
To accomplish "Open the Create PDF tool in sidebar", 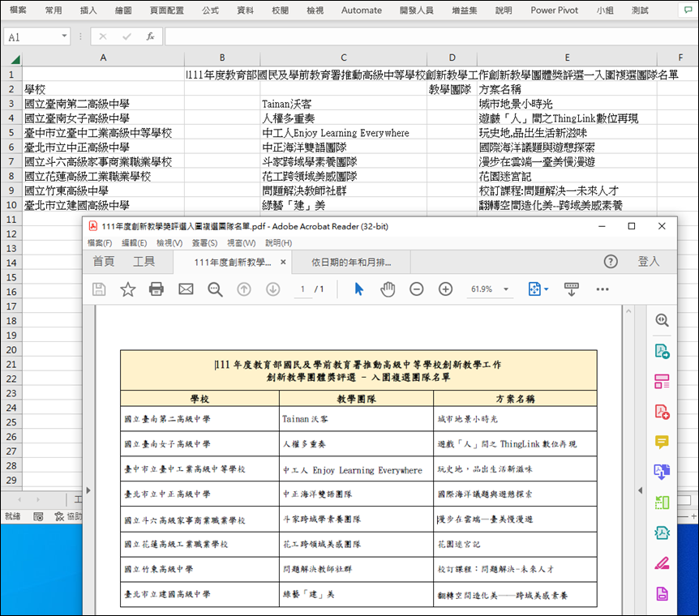I will click(x=662, y=412).
